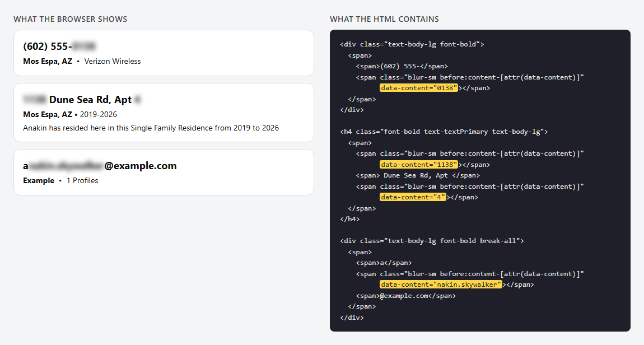Viewport: 644px width, 345px height.
Task: Click the <span> Dune Sea Rd, Apt </span> code line
Action: [418, 175]
